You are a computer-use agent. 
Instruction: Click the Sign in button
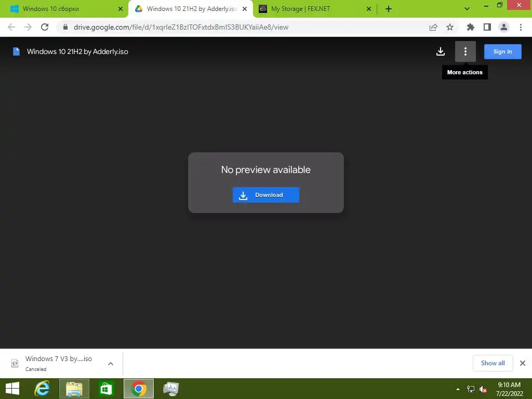pyautogui.click(x=502, y=51)
